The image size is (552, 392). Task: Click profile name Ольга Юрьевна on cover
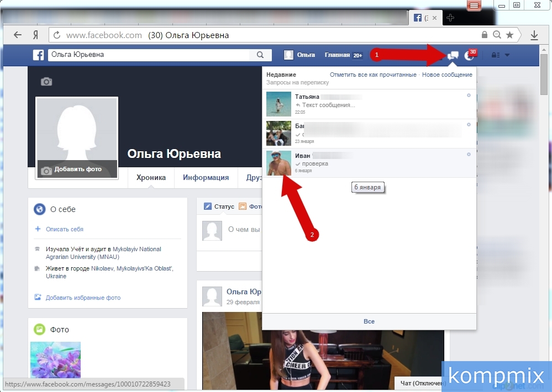(x=174, y=154)
